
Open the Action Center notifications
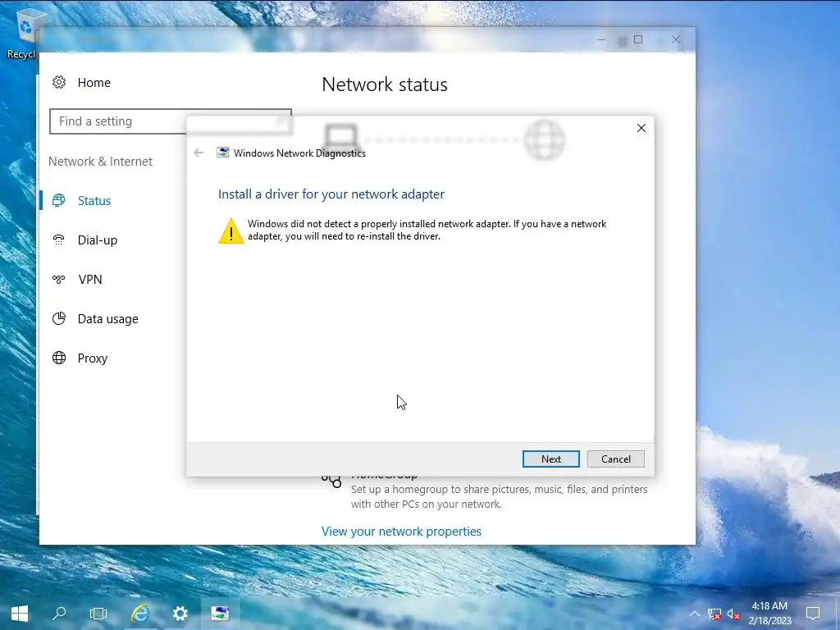pyautogui.click(x=813, y=614)
